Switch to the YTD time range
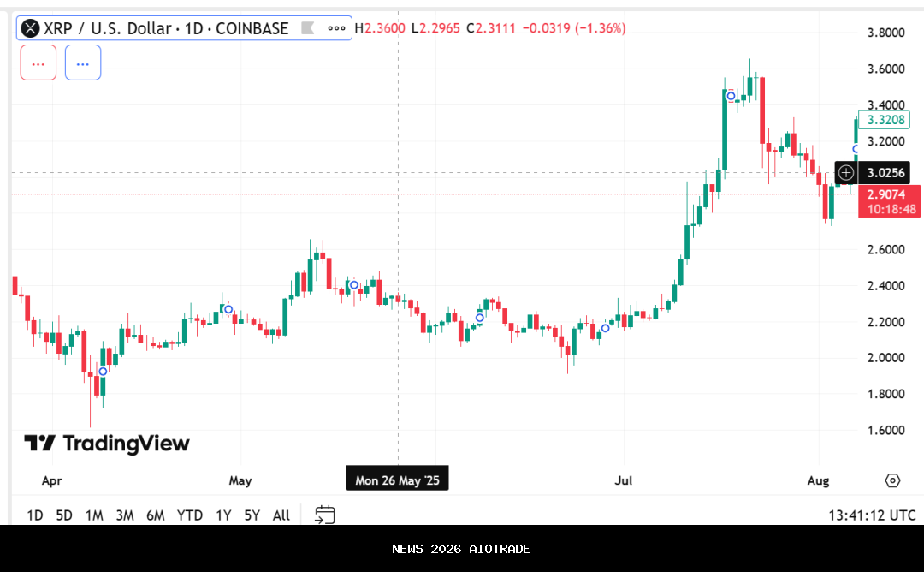 [189, 515]
